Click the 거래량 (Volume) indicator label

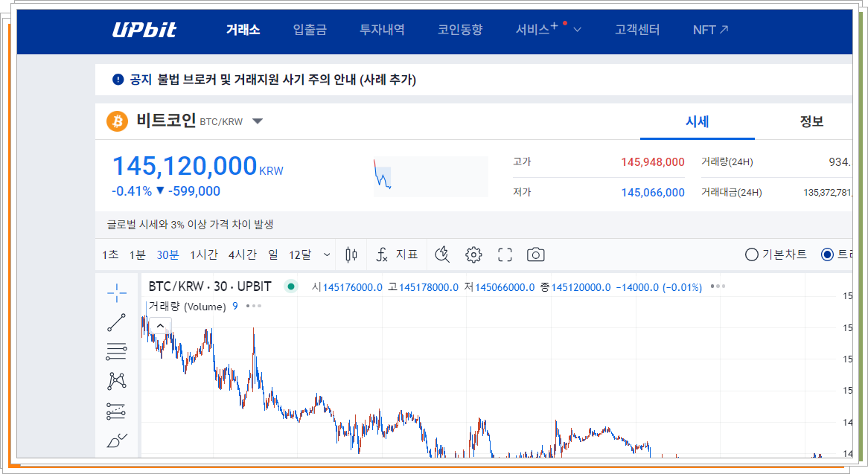tap(187, 307)
